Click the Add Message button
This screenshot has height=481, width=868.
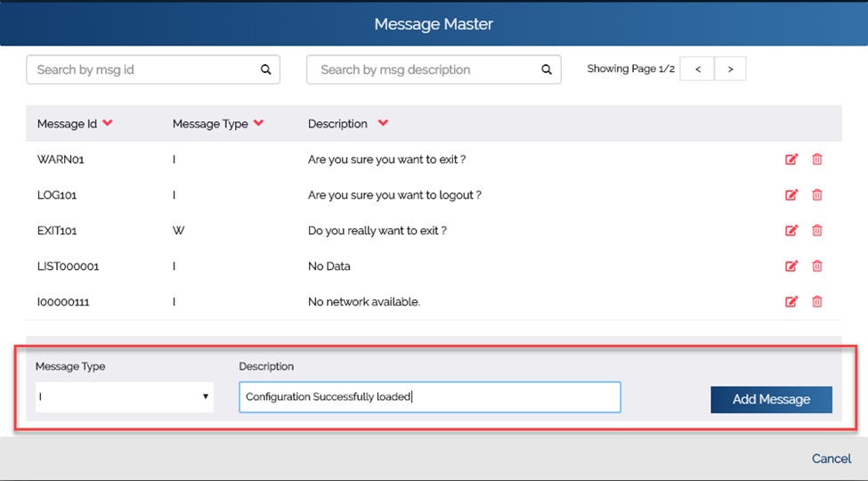point(771,400)
